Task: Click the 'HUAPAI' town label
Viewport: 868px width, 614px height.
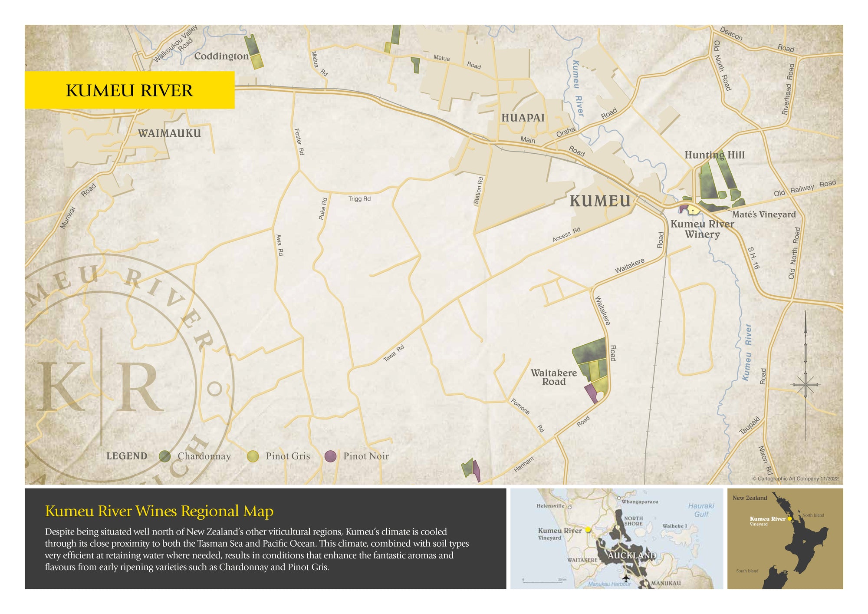Action: point(523,118)
